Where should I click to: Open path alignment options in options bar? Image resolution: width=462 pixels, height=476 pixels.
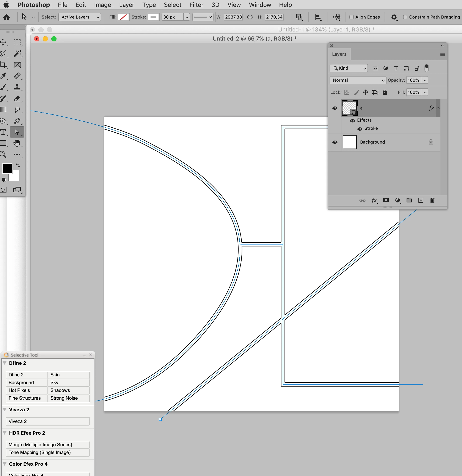(318, 17)
